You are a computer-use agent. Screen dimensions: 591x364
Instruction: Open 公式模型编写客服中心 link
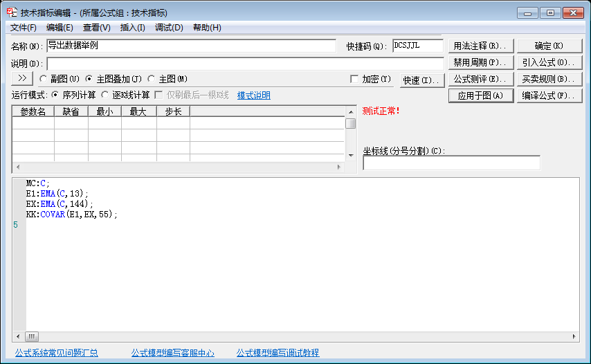pyautogui.click(x=172, y=353)
